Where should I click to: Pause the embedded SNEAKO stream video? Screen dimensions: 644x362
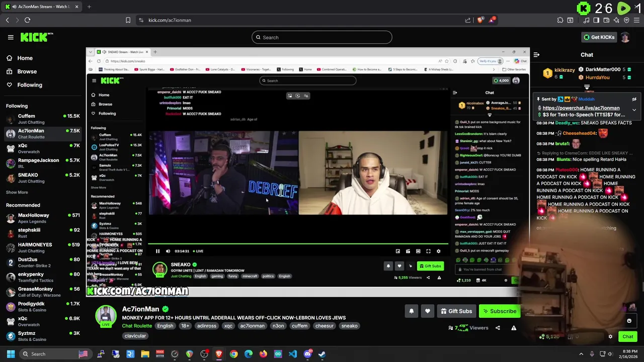click(157, 251)
